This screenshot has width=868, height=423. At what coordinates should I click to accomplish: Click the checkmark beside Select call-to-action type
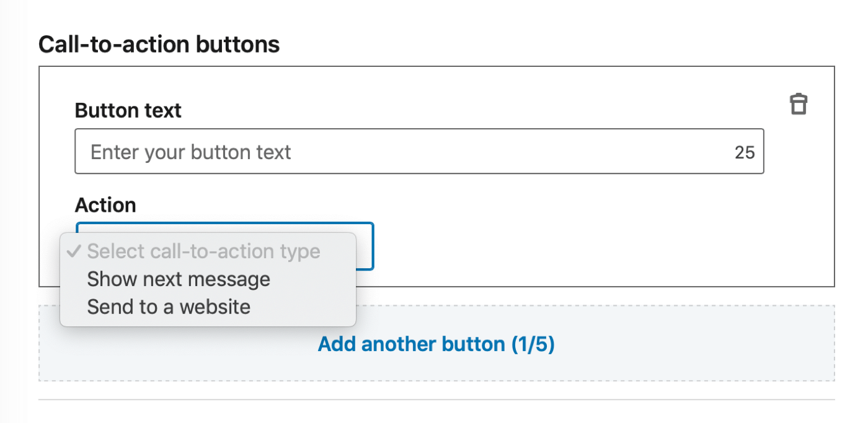click(x=74, y=251)
